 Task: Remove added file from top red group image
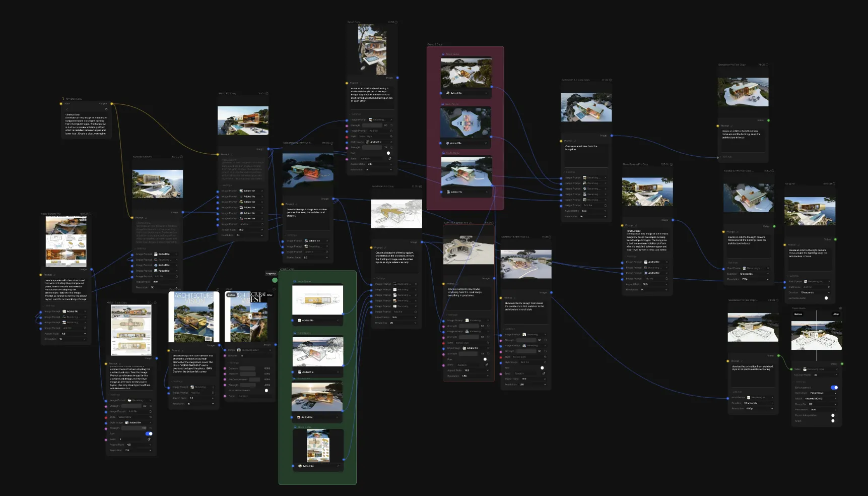tap(486, 93)
